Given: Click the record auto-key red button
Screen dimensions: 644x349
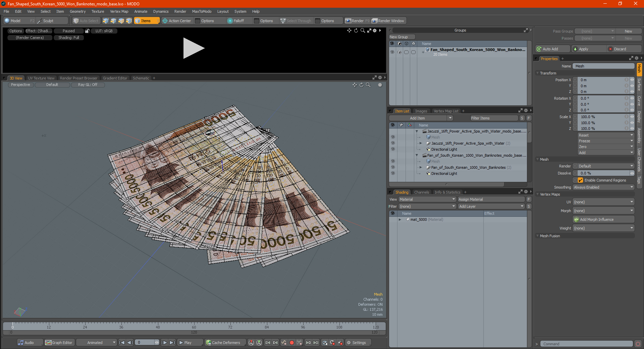Looking at the screenshot, I should pos(292,343).
